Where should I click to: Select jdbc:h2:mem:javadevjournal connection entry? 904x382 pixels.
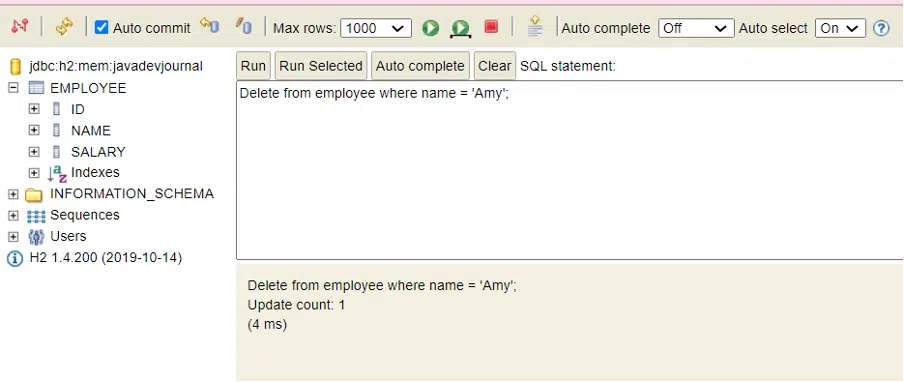click(x=116, y=66)
